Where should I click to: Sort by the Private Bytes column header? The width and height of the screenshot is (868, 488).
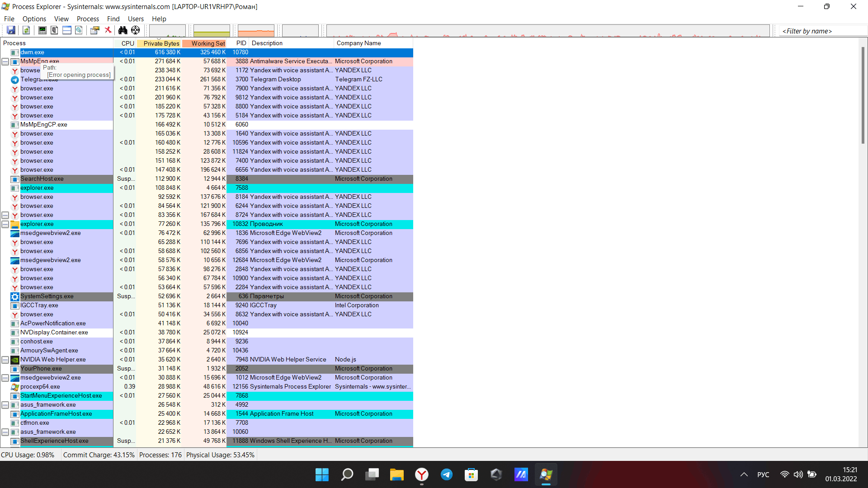coord(159,43)
